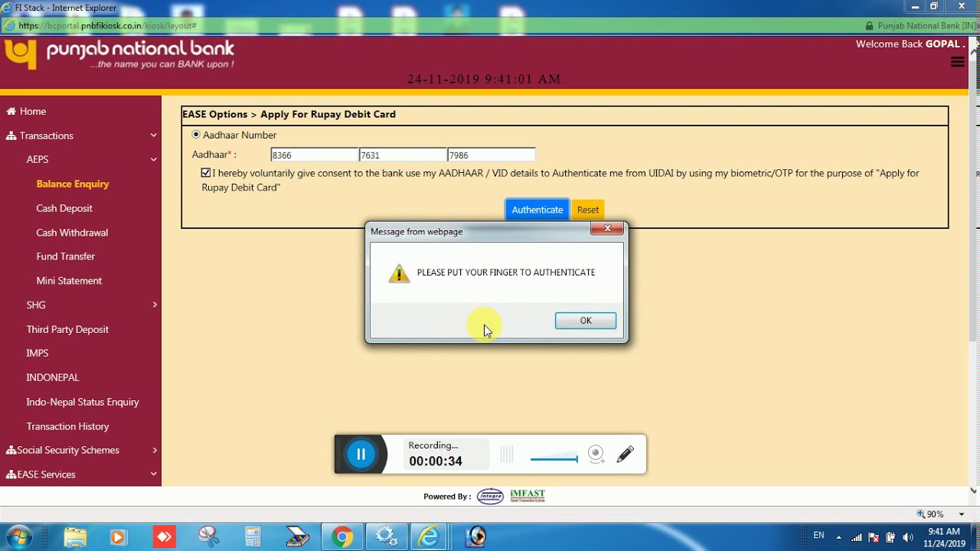Viewport: 980px width, 551px height.
Task: Open the red arrow app on taskbar
Action: [164, 537]
